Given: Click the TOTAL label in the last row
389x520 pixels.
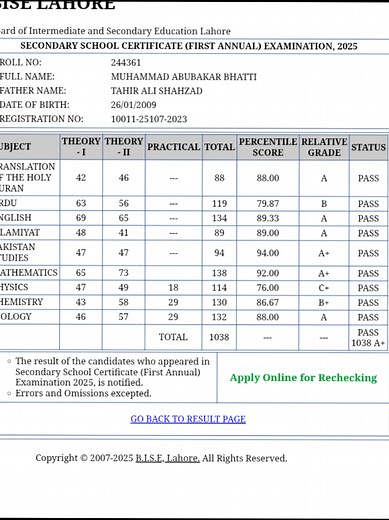Looking at the screenshot, I should coord(173,337).
